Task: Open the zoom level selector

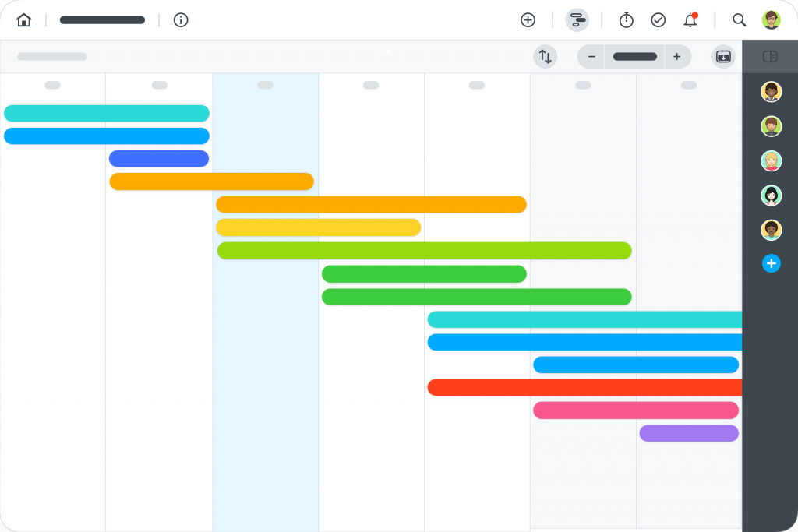Action: pyautogui.click(x=634, y=57)
